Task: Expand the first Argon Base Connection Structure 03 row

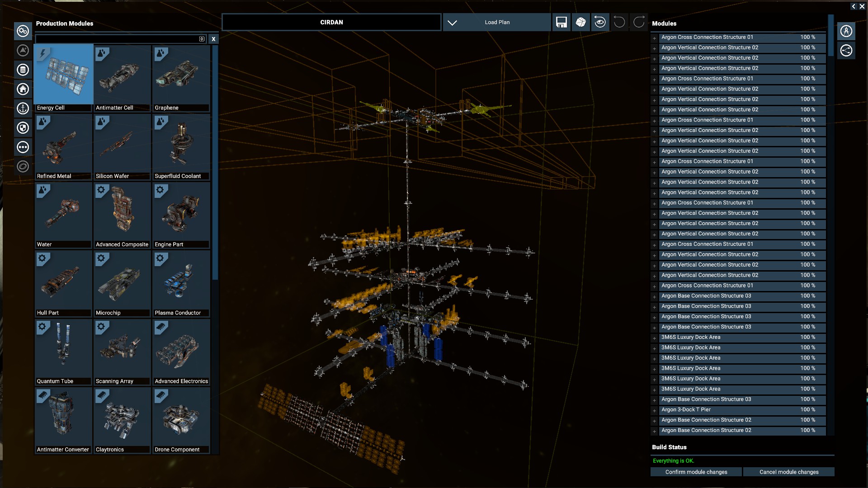Action: point(654,296)
